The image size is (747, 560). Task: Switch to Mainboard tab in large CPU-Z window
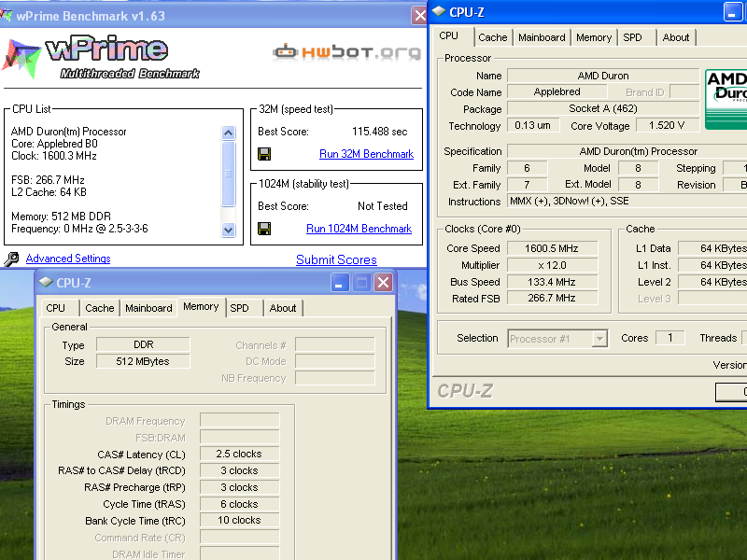click(x=542, y=37)
